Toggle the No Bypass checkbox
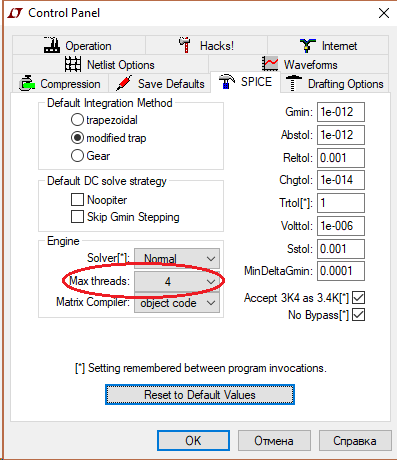Viewport: 397px width, 460px height. [x=358, y=315]
